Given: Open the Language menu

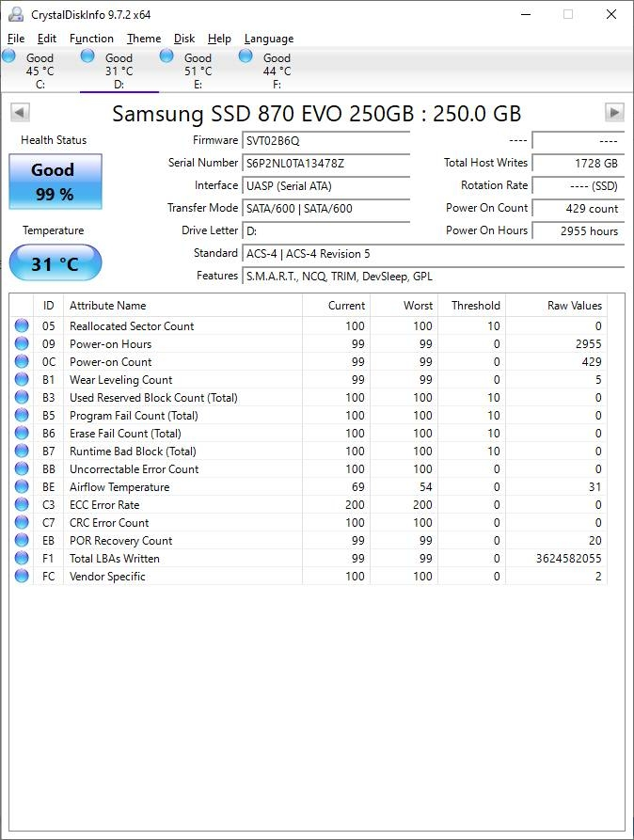Looking at the screenshot, I should [x=268, y=39].
